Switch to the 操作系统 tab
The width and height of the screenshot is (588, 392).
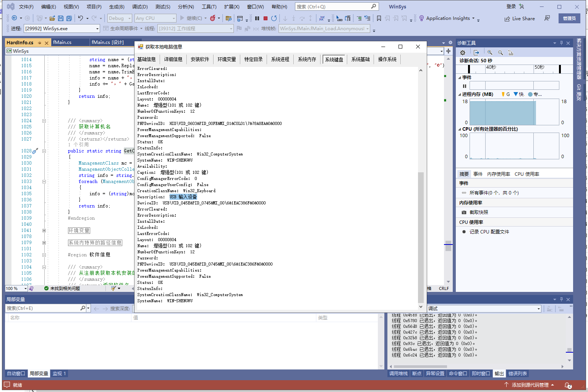click(387, 59)
